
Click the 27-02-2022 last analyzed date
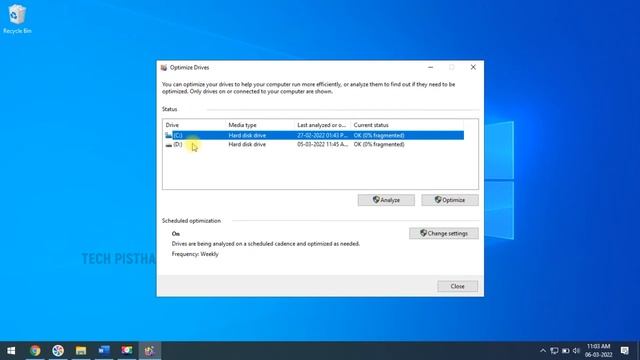coord(322,136)
